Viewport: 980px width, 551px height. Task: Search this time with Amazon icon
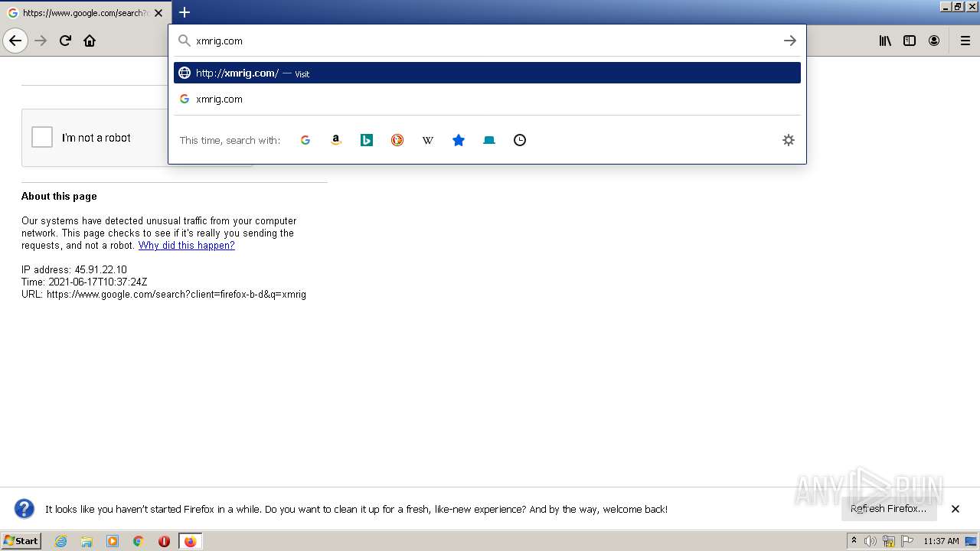tap(336, 140)
